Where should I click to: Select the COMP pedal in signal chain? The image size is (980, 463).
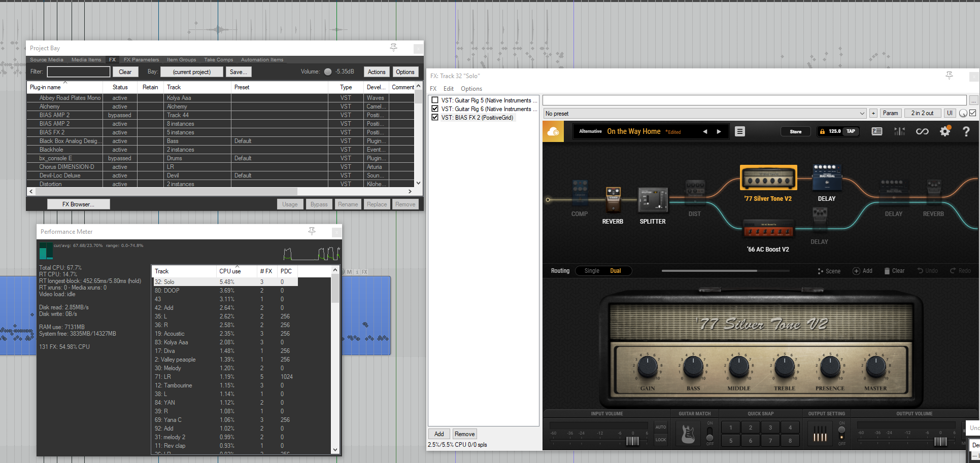pos(580,193)
